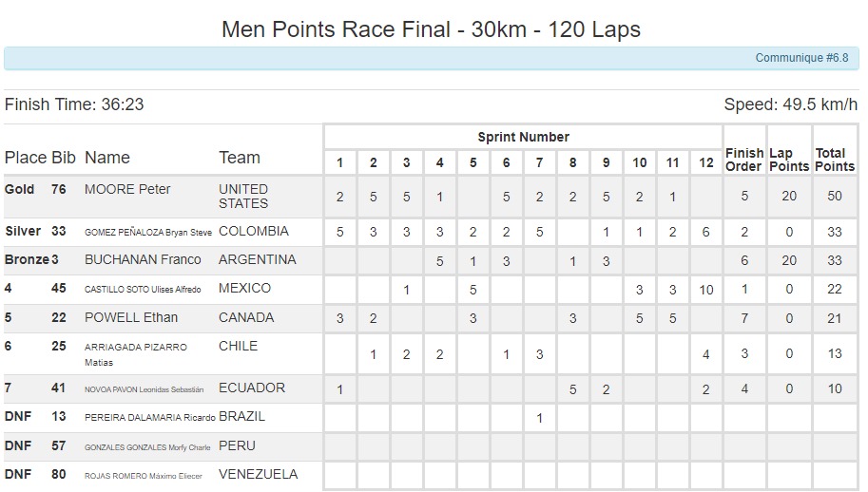Select the Bib column header
Image resolution: width=868 pixels, height=492 pixels.
tap(63, 158)
